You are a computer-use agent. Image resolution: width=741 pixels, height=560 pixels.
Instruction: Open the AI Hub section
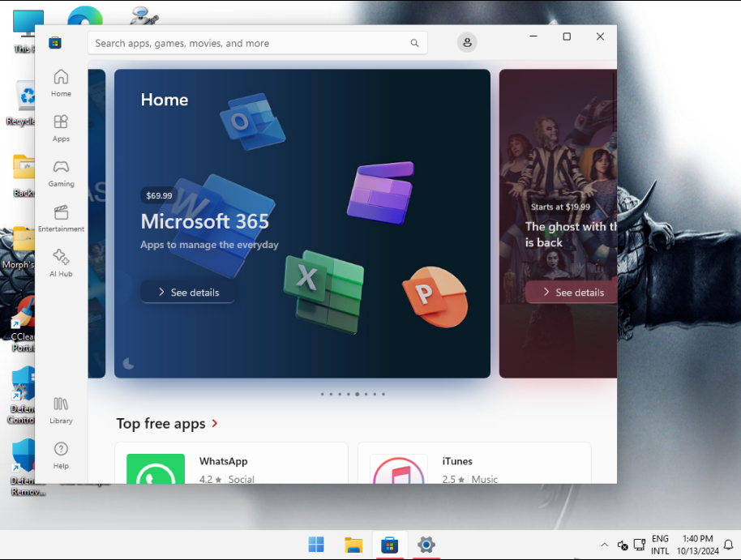pyautogui.click(x=61, y=263)
